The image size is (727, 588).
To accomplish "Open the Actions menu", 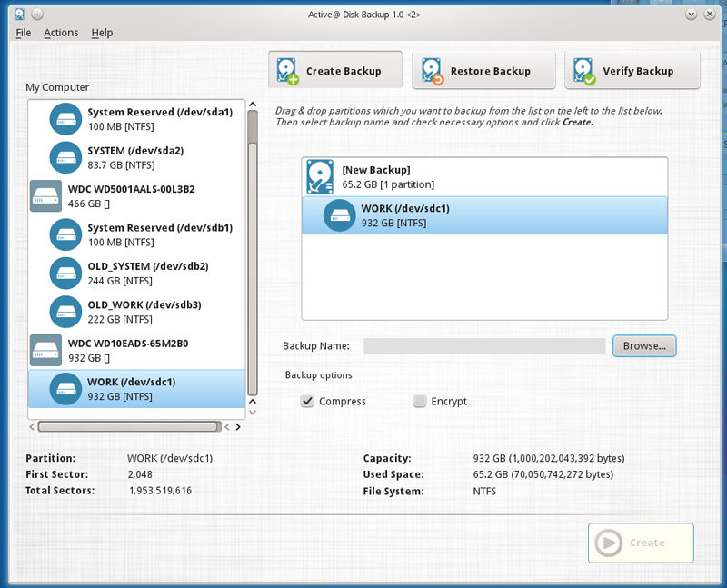I will pos(61,33).
